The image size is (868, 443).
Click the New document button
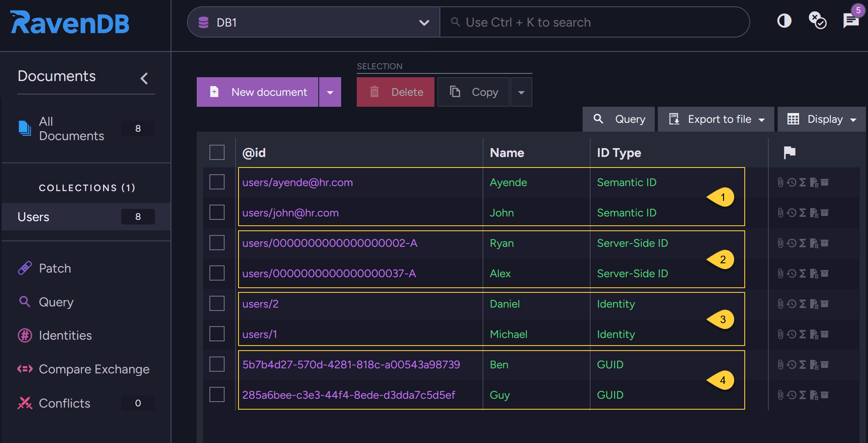[x=258, y=92]
